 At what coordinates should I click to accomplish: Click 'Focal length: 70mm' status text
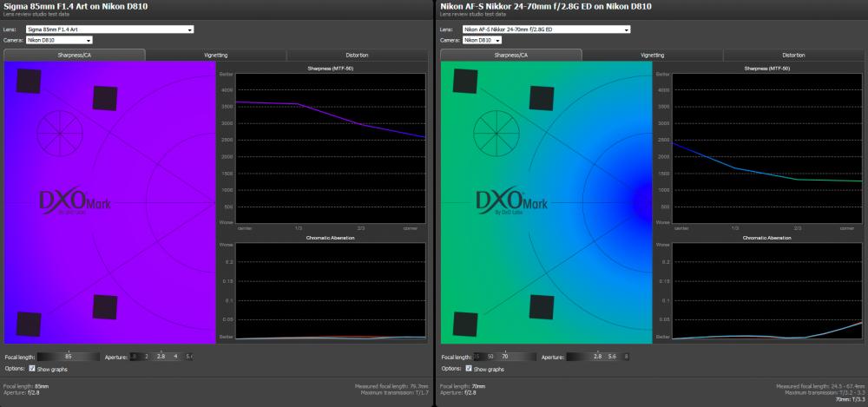[463, 386]
